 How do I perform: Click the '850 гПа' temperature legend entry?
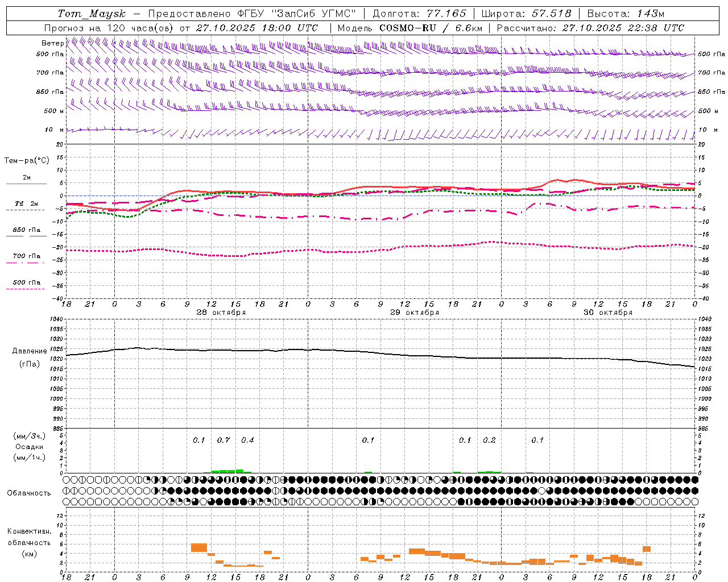point(26,230)
